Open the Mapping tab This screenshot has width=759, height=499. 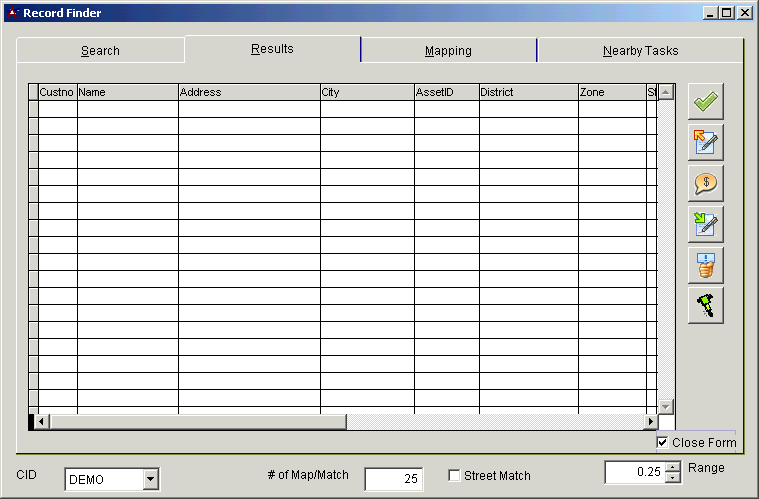tap(448, 51)
